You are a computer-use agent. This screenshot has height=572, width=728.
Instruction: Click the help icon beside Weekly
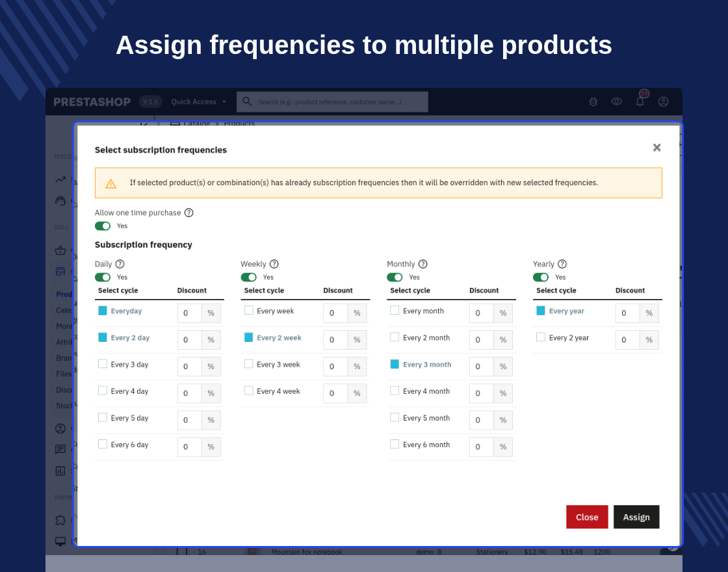pyautogui.click(x=274, y=264)
